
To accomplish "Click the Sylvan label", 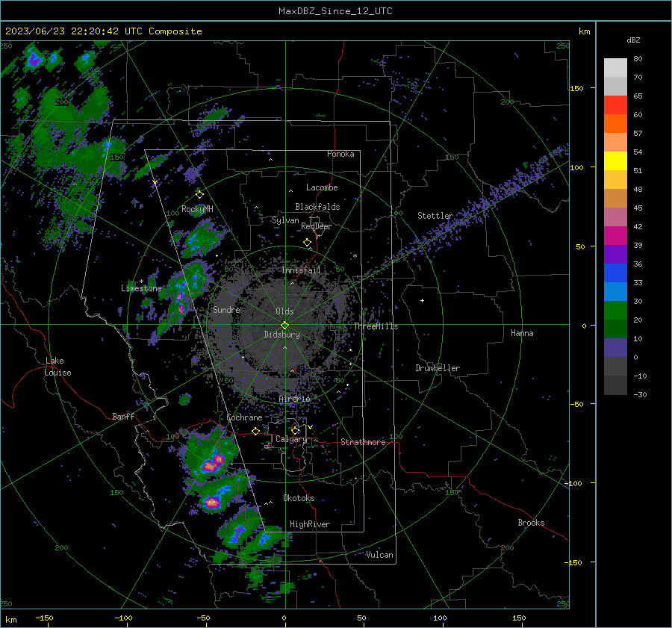I will pyautogui.click(x=285, y=220).
